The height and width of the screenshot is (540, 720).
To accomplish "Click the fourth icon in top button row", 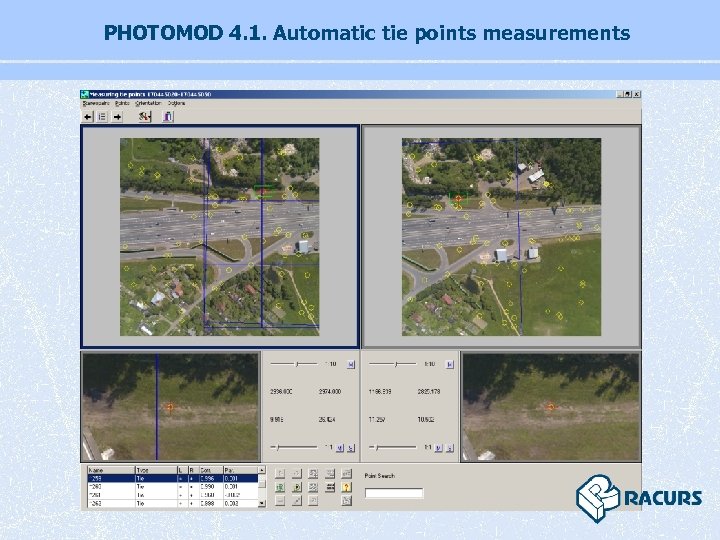I will [x=330, y=473].
